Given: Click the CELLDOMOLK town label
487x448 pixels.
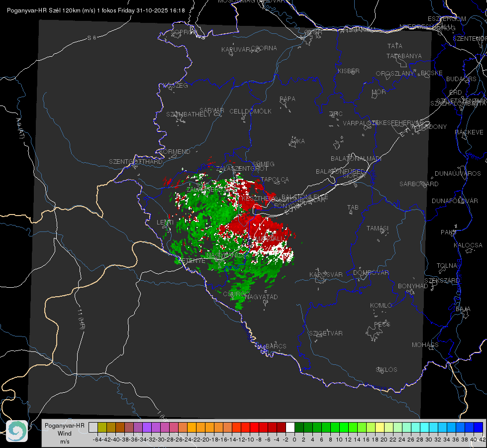Looking at the screenshot, I should 250,112.
